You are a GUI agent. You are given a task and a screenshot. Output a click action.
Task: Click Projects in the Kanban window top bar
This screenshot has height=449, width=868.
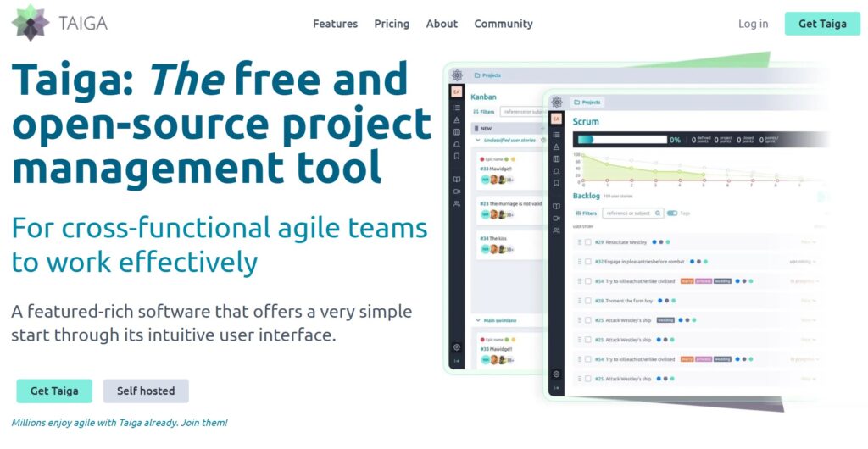[x=487, y=75]
